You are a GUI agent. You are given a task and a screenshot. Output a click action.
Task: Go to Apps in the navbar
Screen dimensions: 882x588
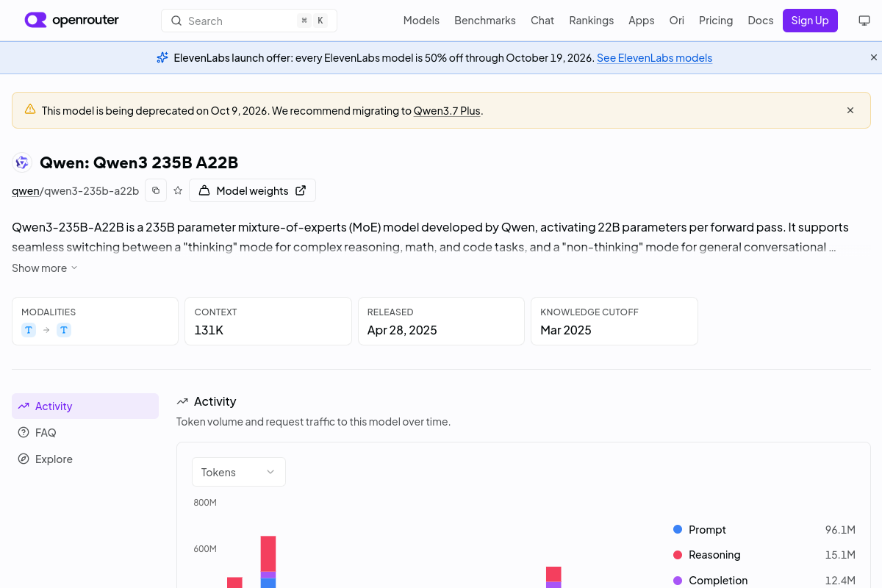[641, 21]
